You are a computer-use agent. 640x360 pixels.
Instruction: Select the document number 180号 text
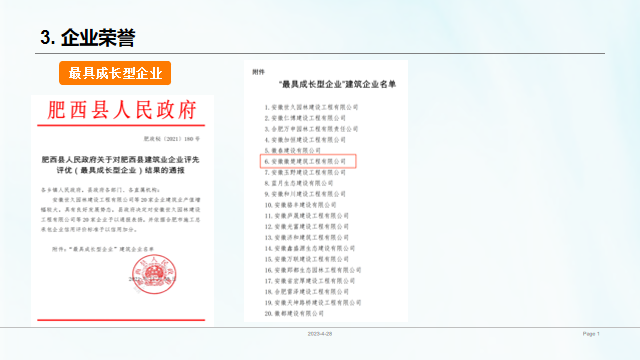point(172,139)
